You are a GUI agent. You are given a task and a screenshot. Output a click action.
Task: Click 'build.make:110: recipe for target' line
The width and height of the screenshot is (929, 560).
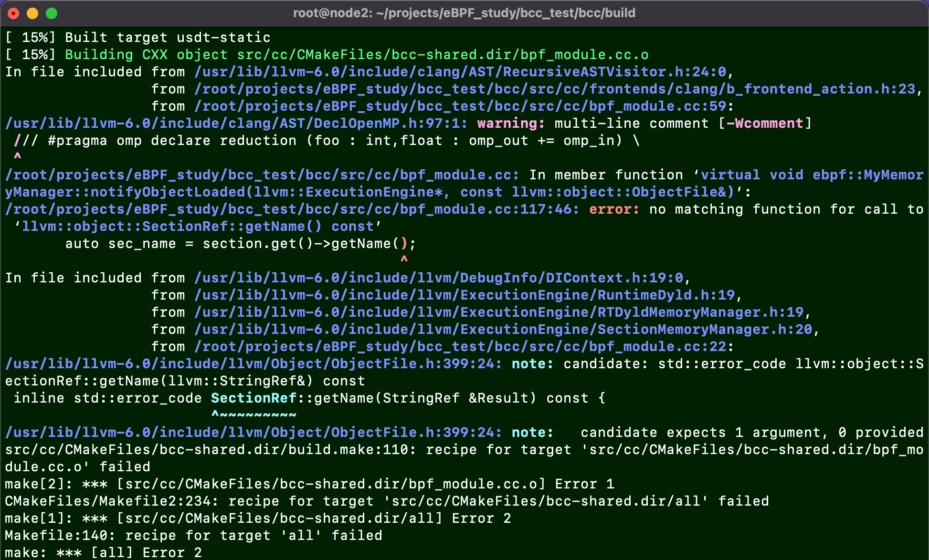tap(464, 449)
